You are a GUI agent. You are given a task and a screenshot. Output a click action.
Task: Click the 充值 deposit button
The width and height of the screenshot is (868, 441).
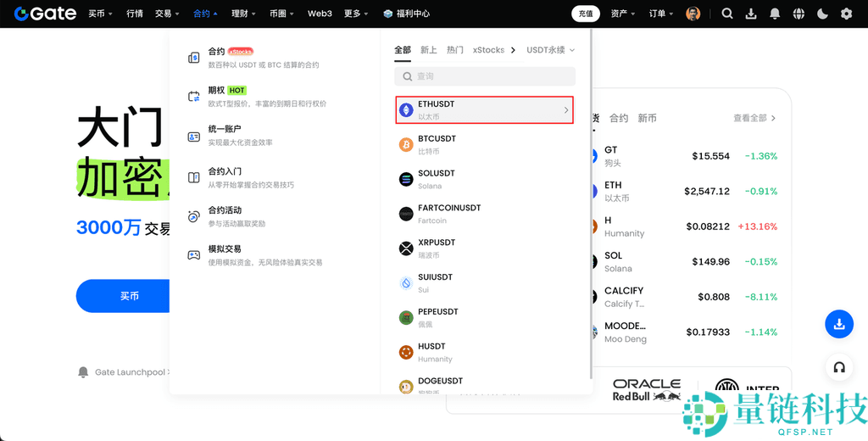point(586,14)
